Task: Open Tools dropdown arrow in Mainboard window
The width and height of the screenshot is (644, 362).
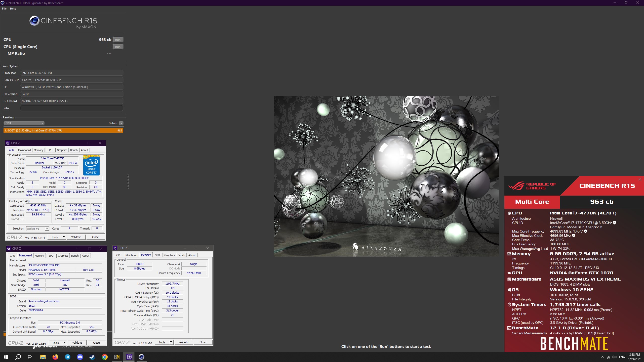Action: [x=65, y=343]
